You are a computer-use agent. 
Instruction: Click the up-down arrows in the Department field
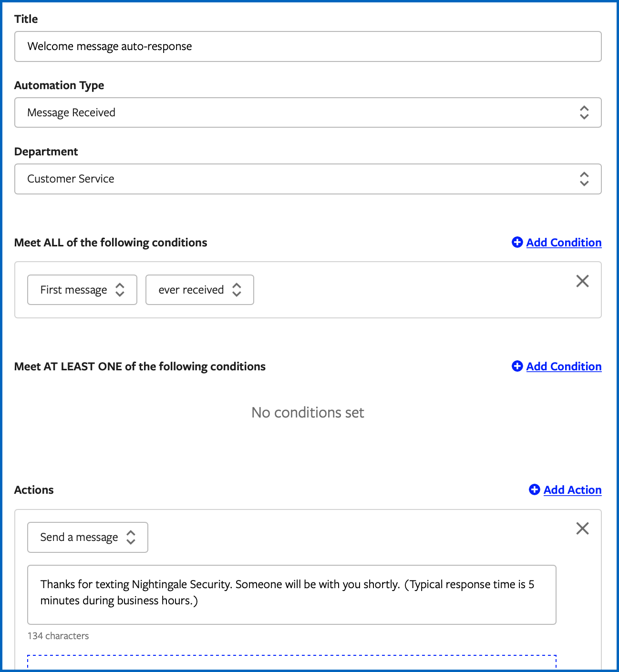coord(584,179)
